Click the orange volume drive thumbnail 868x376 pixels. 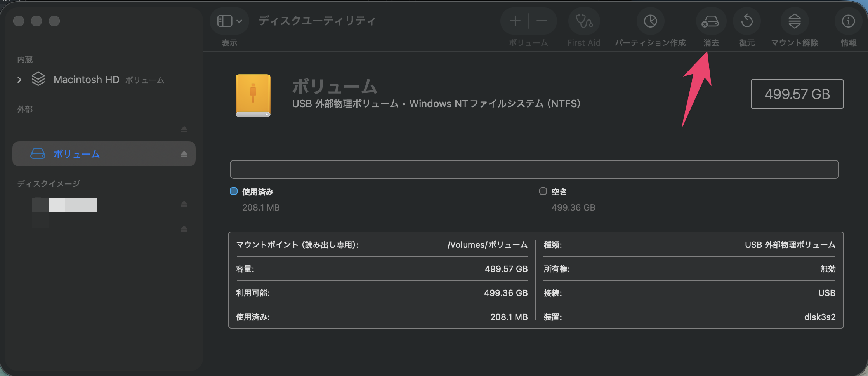tap(253, 96)
